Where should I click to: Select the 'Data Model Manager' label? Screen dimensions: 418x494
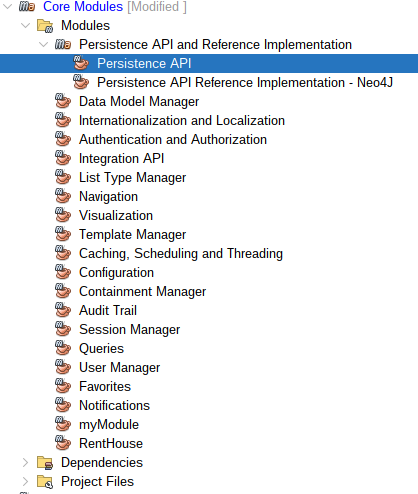pos(139,102)
